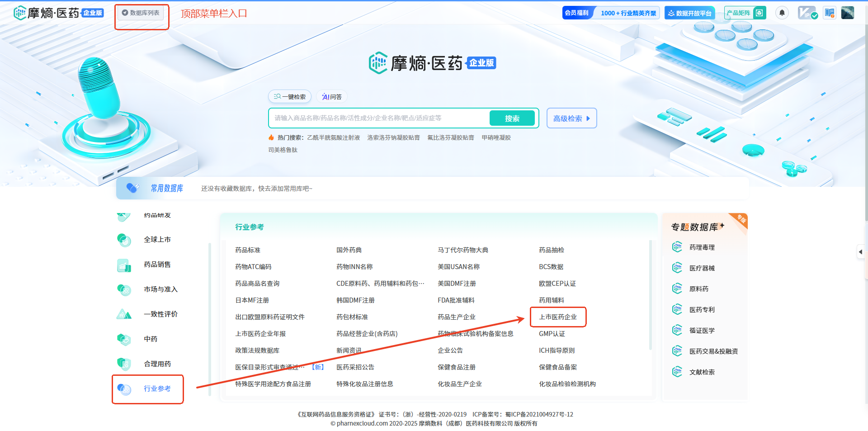Click the category list scrollbar

tap(210, 319)
